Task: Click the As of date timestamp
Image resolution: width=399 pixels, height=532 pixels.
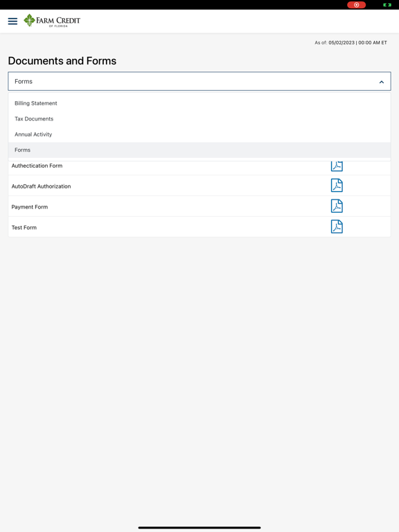Action: coord(351,43)
